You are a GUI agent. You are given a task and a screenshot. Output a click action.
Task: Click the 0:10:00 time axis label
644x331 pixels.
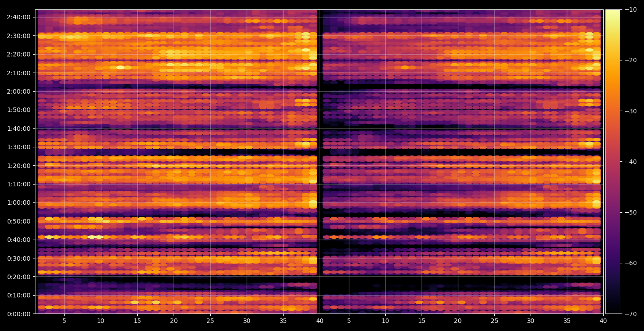tap(19, 295)
